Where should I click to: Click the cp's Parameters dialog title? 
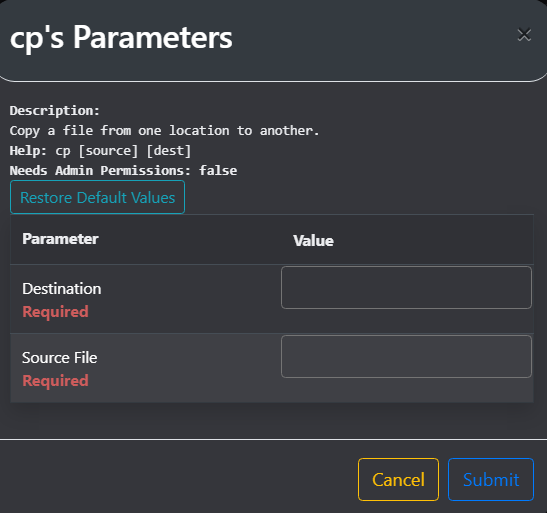(x=121, y=38)
